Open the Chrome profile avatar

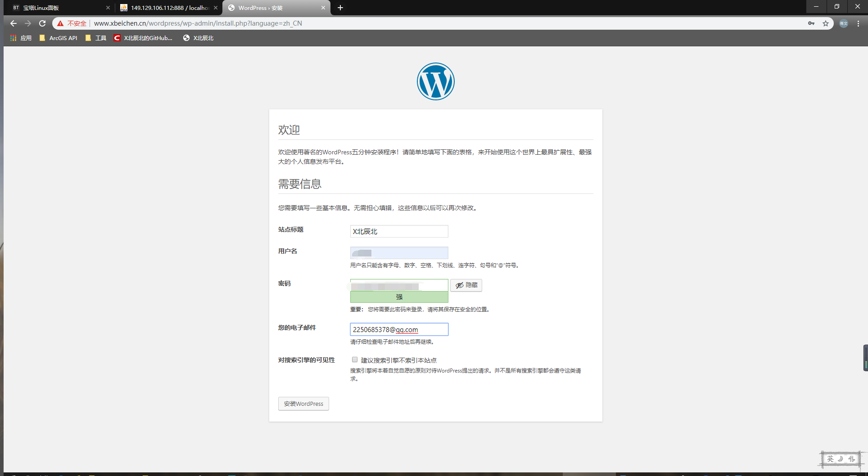[x=844, y=23]
